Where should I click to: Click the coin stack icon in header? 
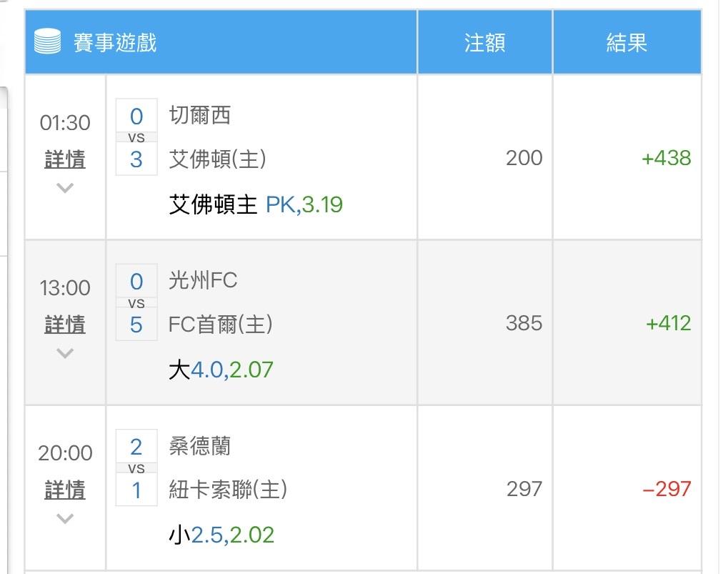click(48, 42)
